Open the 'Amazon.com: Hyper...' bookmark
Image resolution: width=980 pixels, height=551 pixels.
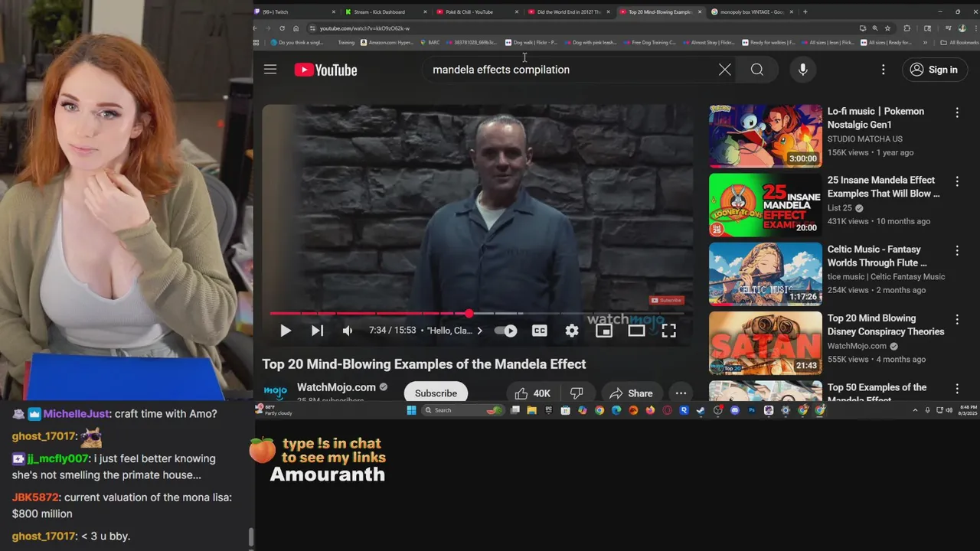point(387,43)
